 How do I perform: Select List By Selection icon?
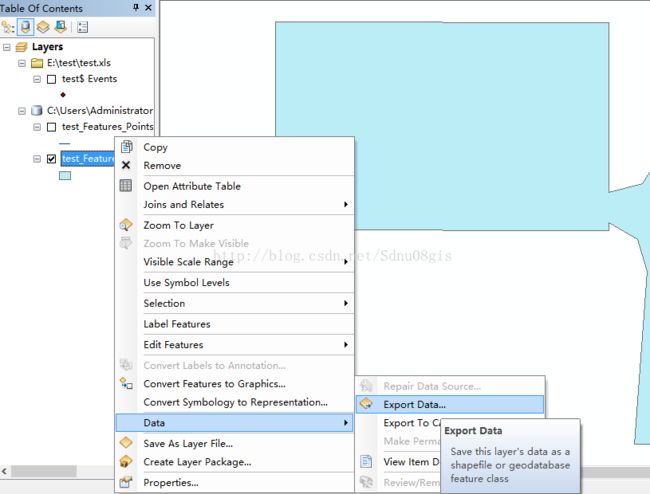tap(61, 27)
